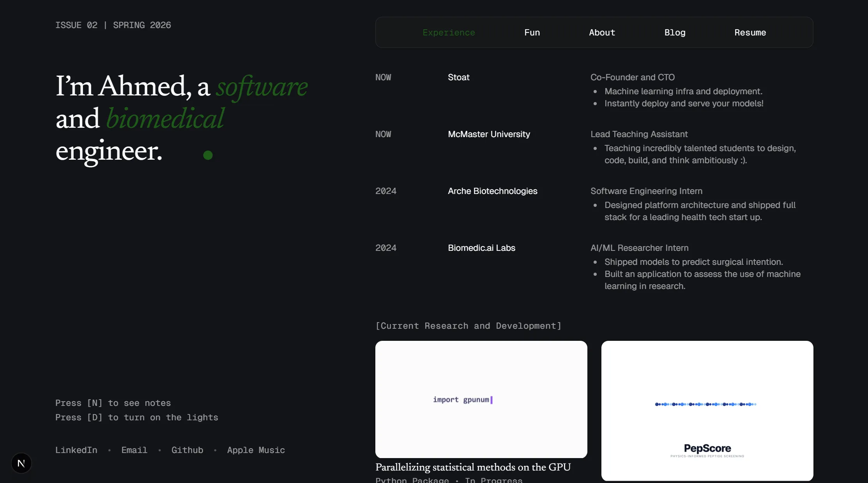
Task: Click the Arche Biotechnologies entry
Action: [x=492, y=191]
